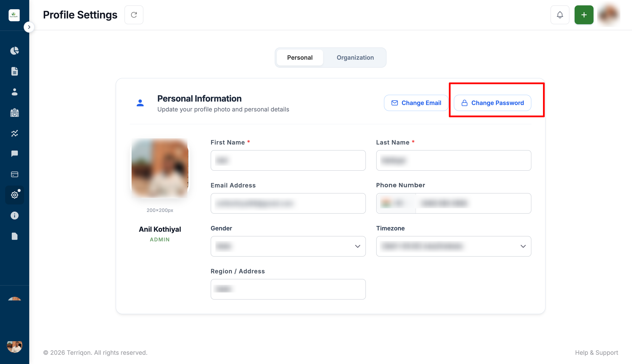632x364 pixels.
Task: Expand the sidebar with the chevron arrow
Action: [x=29, y=27]
